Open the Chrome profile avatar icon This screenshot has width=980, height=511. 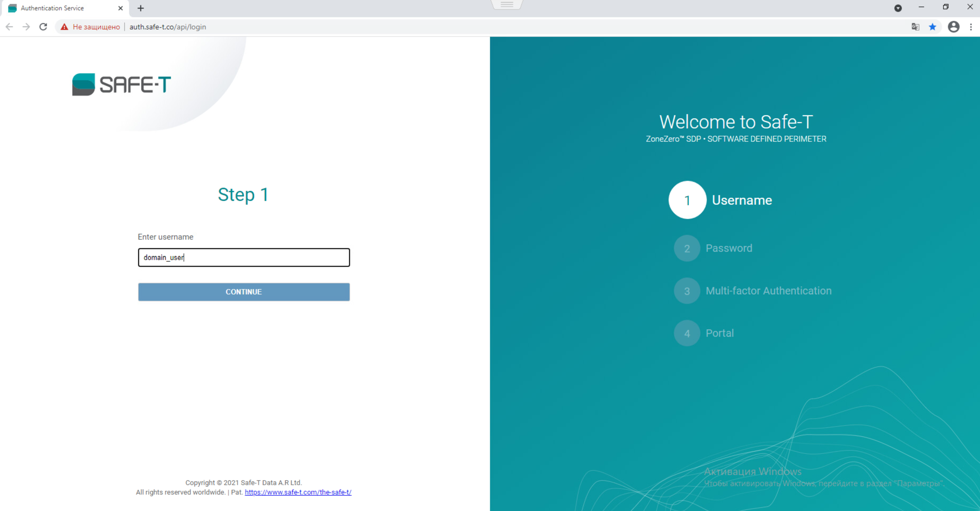tap(953, 27)
